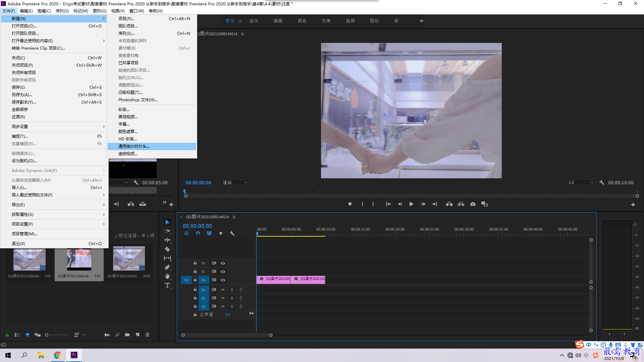
Task: Switch to the 效果 workspace tab
Action: (x=326, y=21)
